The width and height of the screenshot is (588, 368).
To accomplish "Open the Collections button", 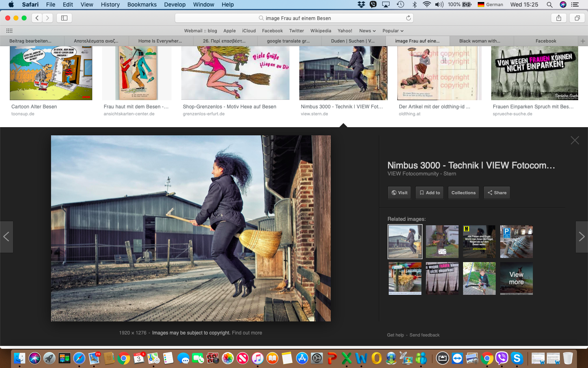I will click(463, 193).
